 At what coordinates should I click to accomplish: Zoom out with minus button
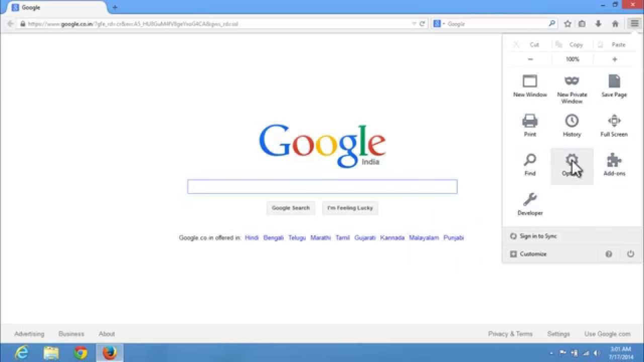click(530, 59)
